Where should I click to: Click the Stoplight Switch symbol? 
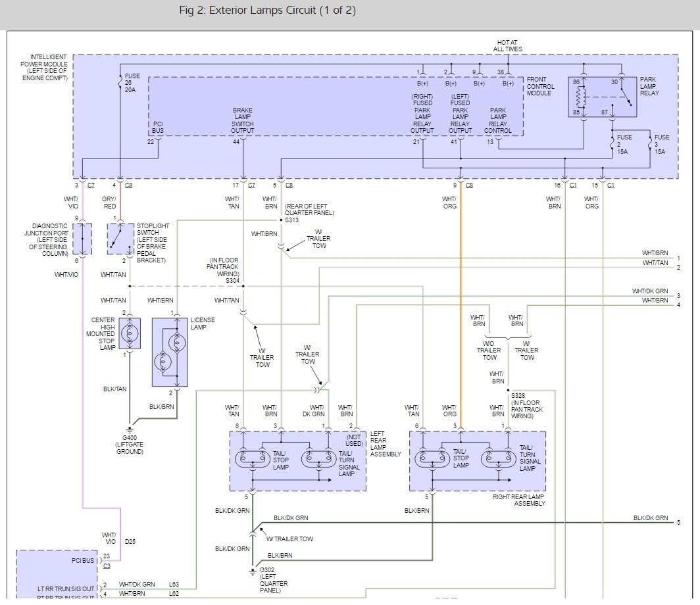(120, 239)
